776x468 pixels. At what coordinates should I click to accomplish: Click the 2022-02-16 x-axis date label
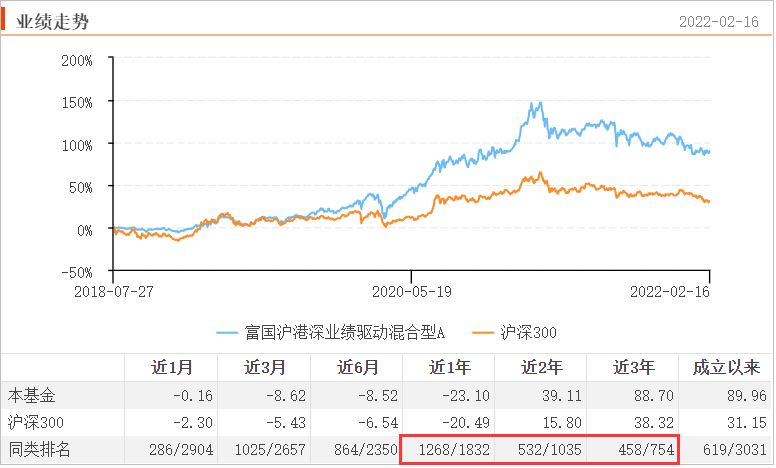[x=670, y=292]
